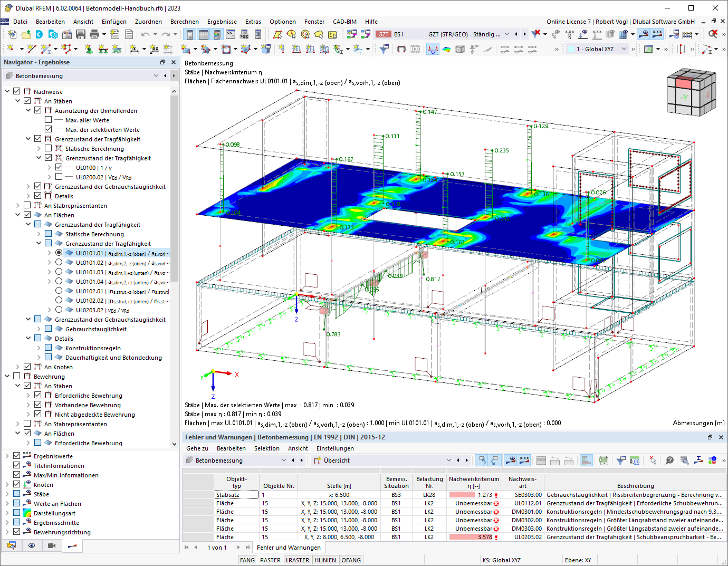Open the Betonbemessung dropdown in Navigator
728x566 pixels.
tap(156, 76)
